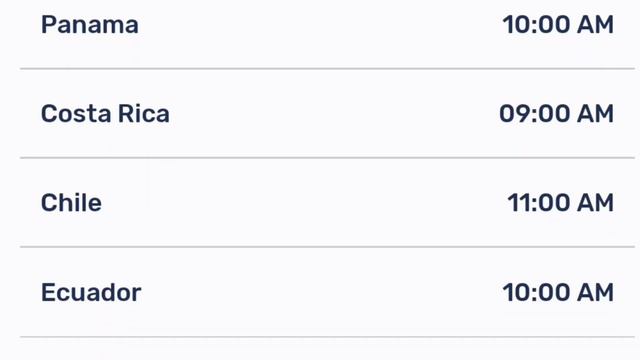Click divider line below Costa Rica row

click(327, 158)
